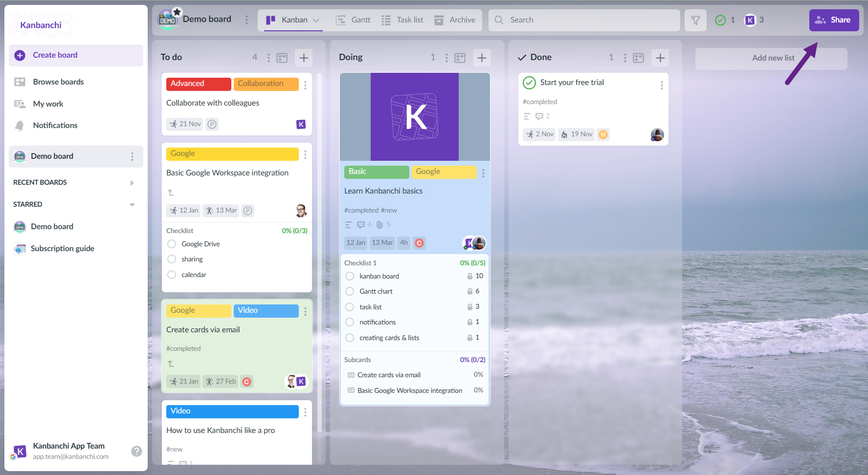Click in Search field

584,20
